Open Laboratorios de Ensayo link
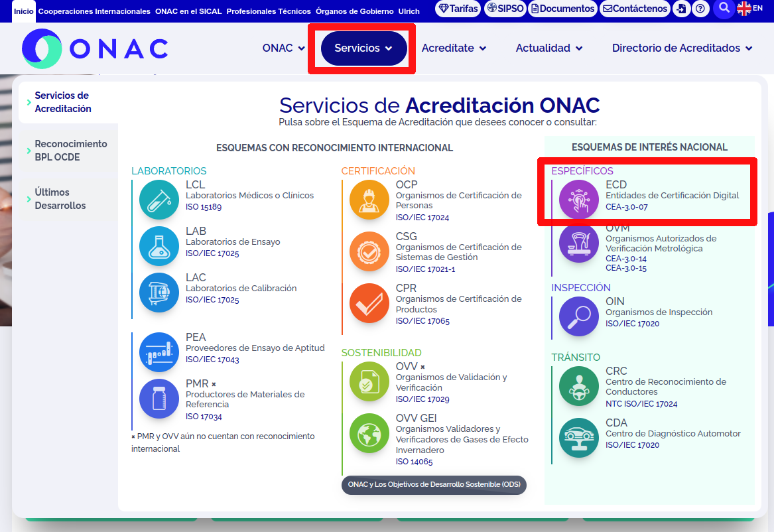This screenshot has height=532, width=774. pos(233,242)
